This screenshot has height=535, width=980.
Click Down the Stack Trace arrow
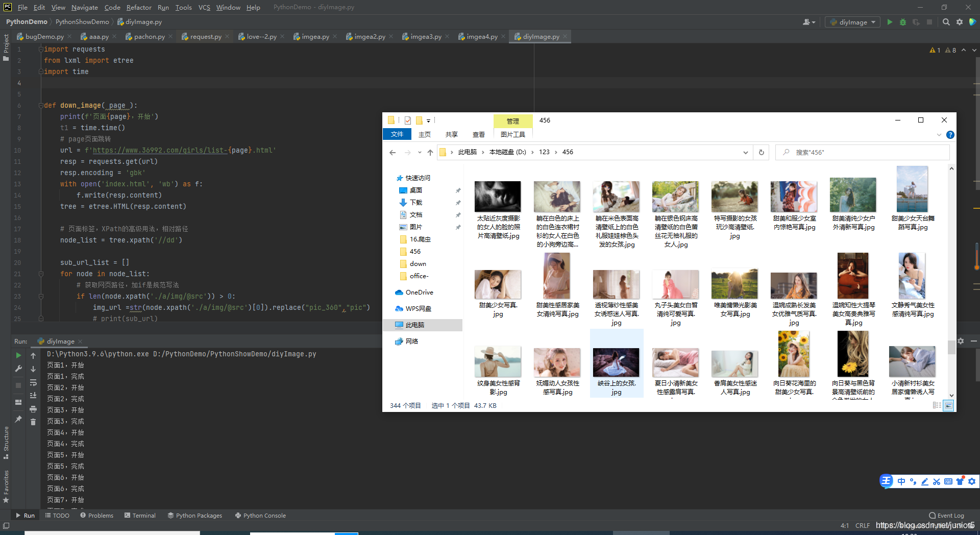(x=33, y=369)
